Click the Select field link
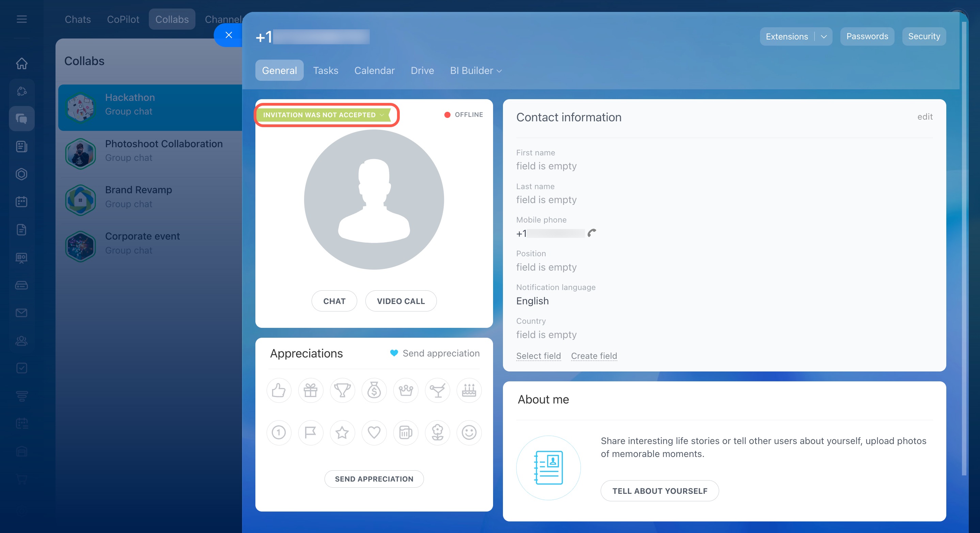The image size is (980, 533). point(538,355)
